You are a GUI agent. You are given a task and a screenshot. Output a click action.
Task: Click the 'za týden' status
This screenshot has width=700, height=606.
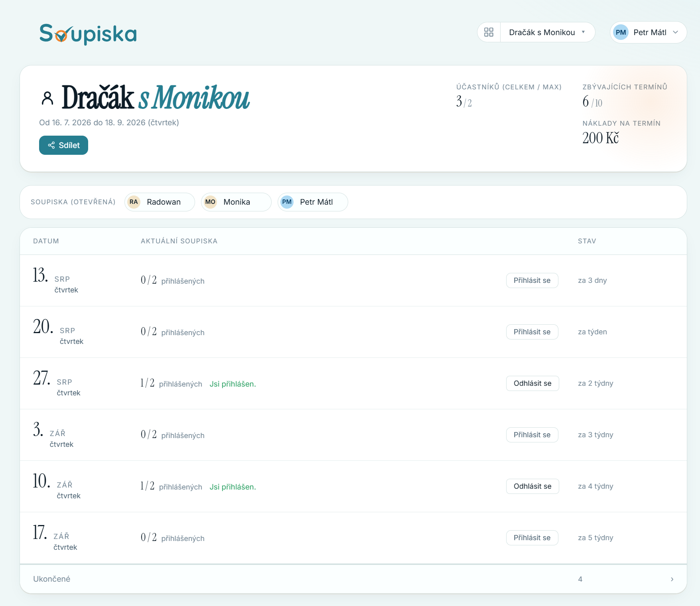[x=592, y=332]
